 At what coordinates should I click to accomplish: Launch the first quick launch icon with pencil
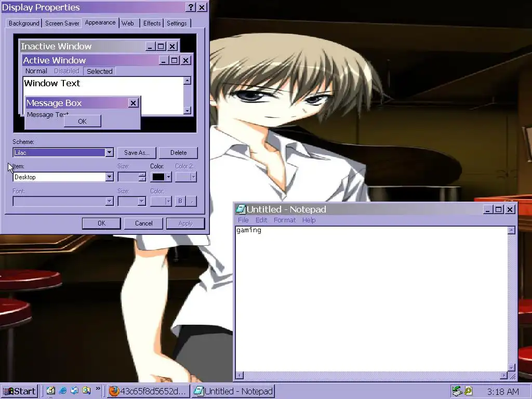click(50, 391)
